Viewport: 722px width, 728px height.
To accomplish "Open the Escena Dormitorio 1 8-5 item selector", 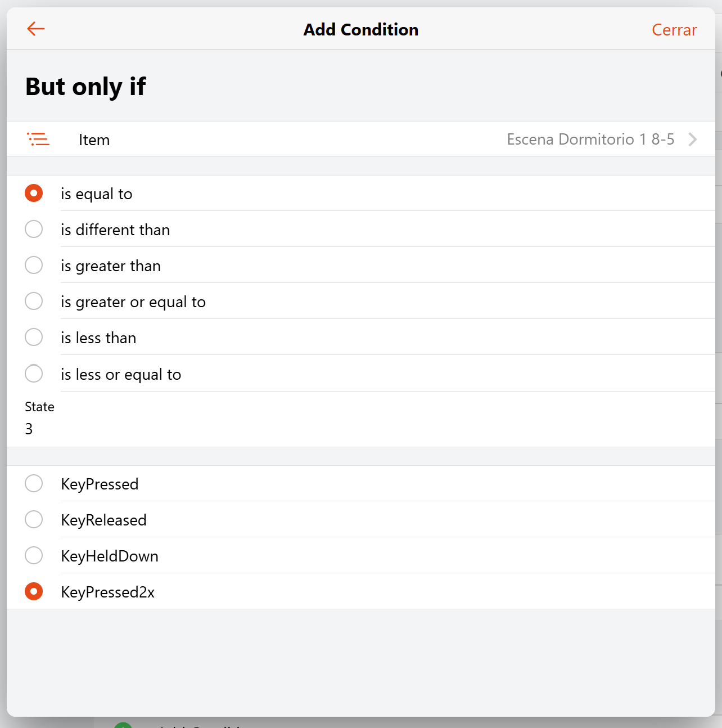I will (590, 140).
